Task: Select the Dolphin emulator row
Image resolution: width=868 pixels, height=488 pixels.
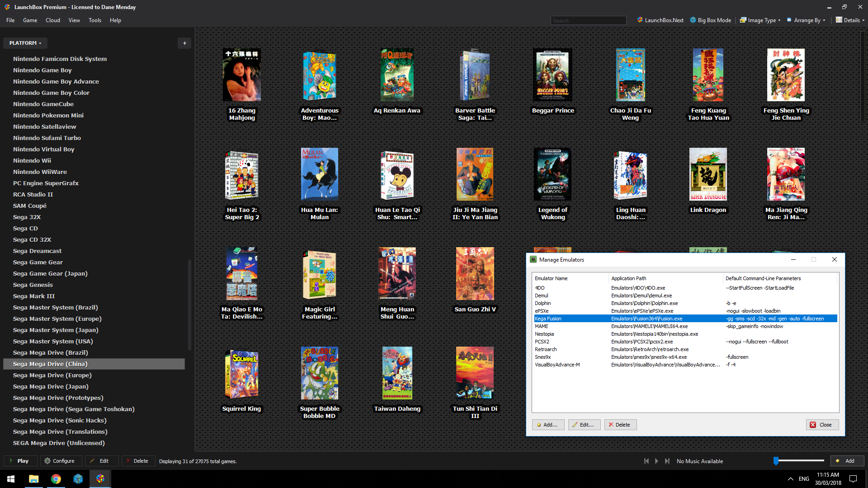Action: tap(685, 303)
